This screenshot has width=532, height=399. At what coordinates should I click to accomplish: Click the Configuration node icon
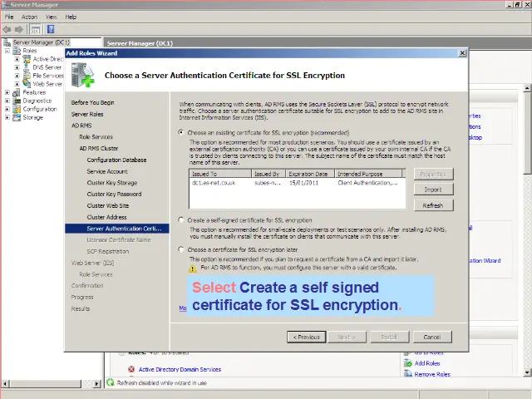(x=17, y=109)
